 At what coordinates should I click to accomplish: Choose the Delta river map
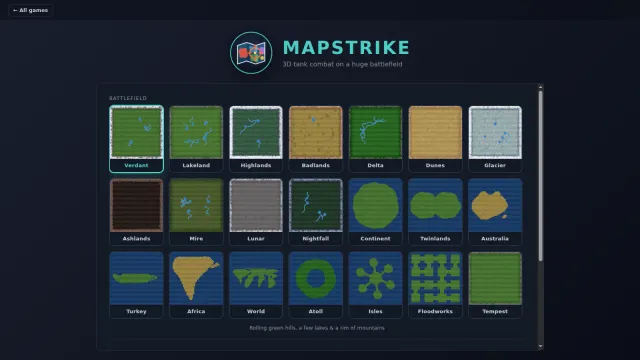(x=376, y=139)
